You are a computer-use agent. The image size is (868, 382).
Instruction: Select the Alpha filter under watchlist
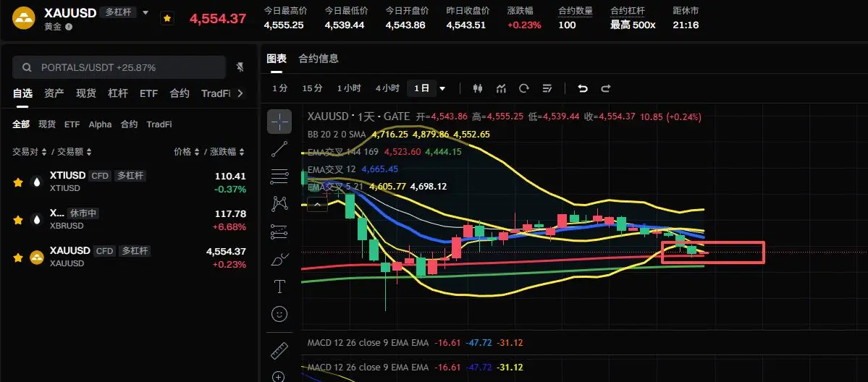point(100,124)
